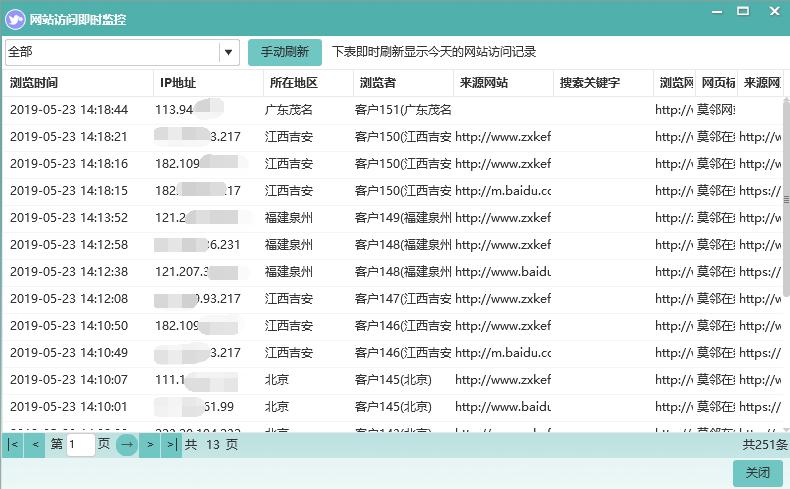Jump to last page with >| button
The height and width of the screenshot is (489, 790).
point(171,445)
